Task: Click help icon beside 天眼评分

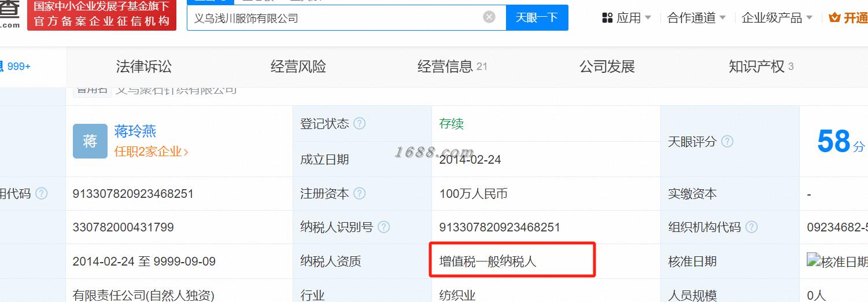Action: pyautogui.click(x=727, y=141)
